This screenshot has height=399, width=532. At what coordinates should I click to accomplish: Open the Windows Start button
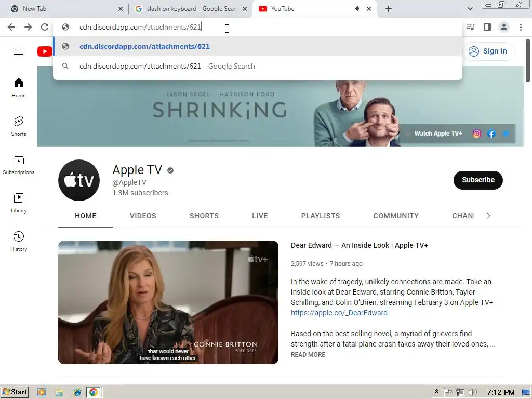15,392
